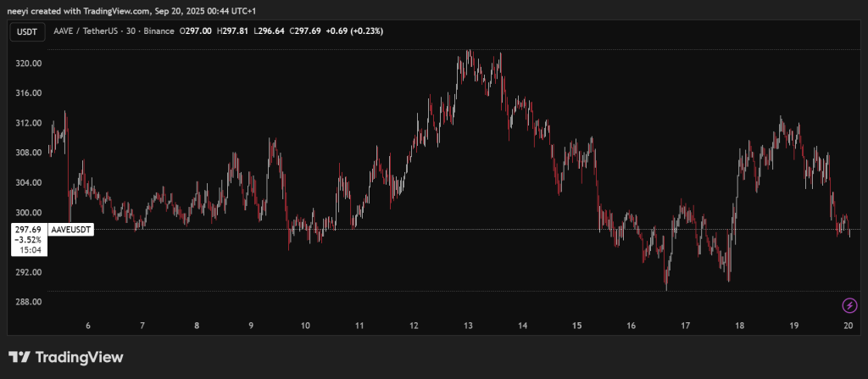The width and height of the screenshot is (868, 379).
Task: Click the close value C297.69
Action: pyautogui.click(x=305, y=31)
